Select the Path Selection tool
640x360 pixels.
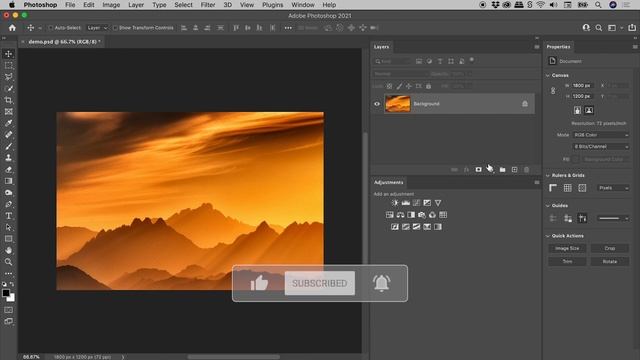coord(8,227)
